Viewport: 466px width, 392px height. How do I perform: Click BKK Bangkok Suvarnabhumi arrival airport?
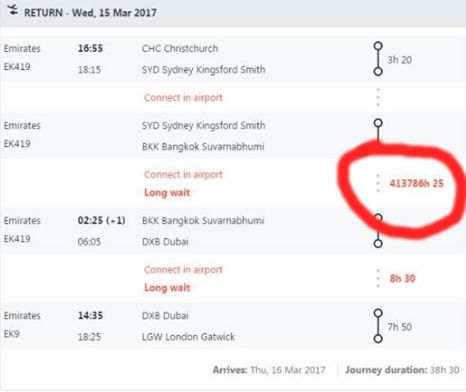[203, 147]
